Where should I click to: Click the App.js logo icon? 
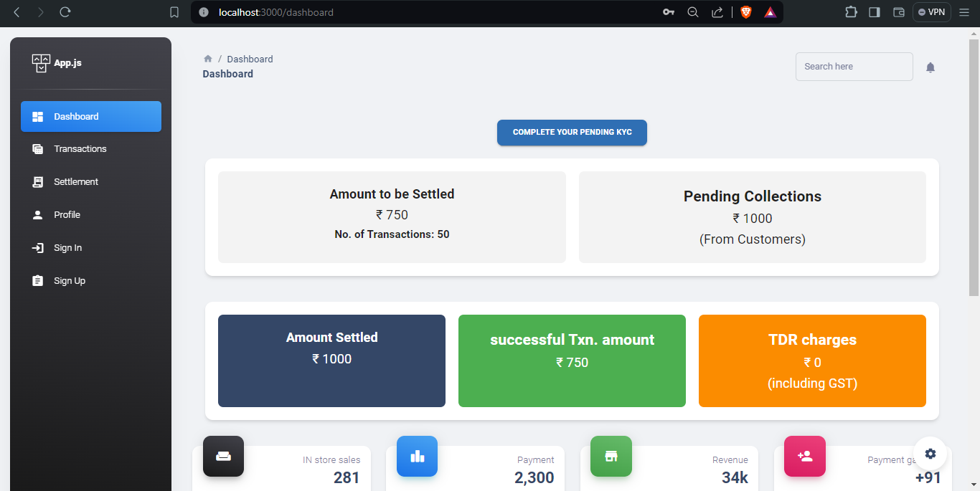(40, 62)
